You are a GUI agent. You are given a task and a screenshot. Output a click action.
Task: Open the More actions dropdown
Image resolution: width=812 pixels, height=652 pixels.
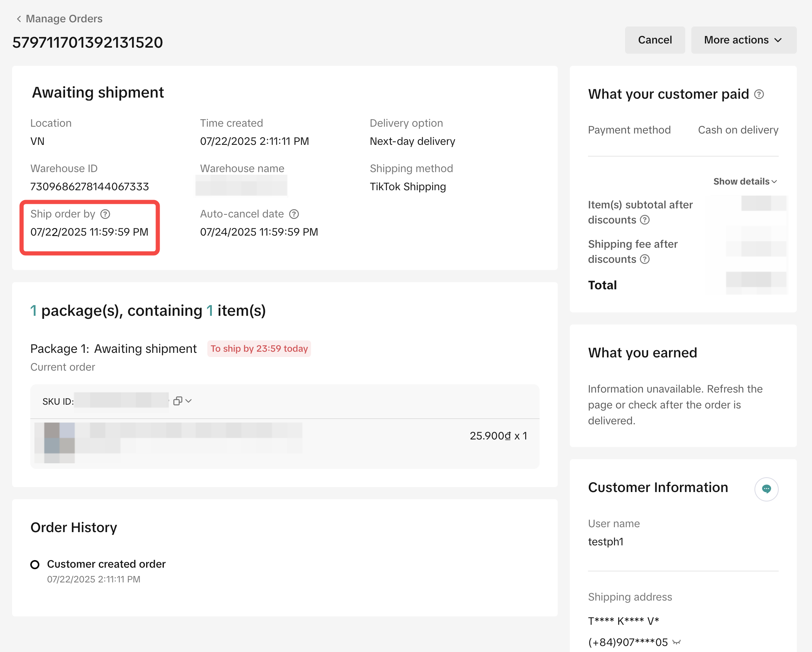744,40
